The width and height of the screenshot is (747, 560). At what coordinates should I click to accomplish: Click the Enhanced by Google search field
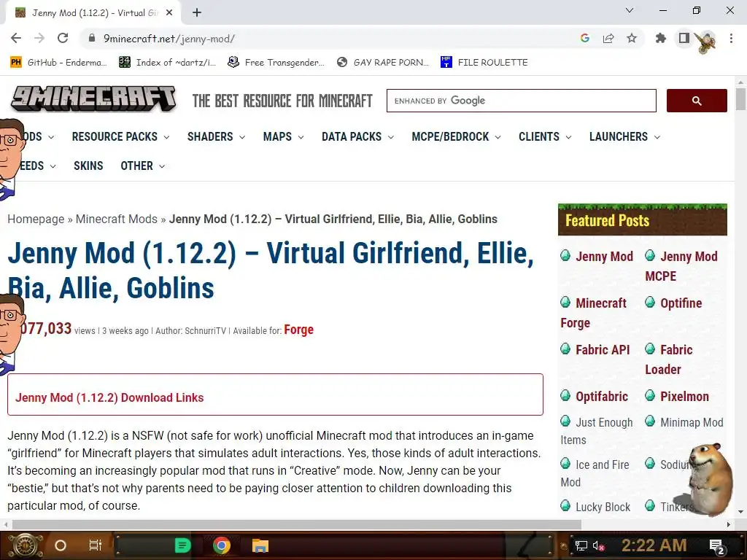521,101
